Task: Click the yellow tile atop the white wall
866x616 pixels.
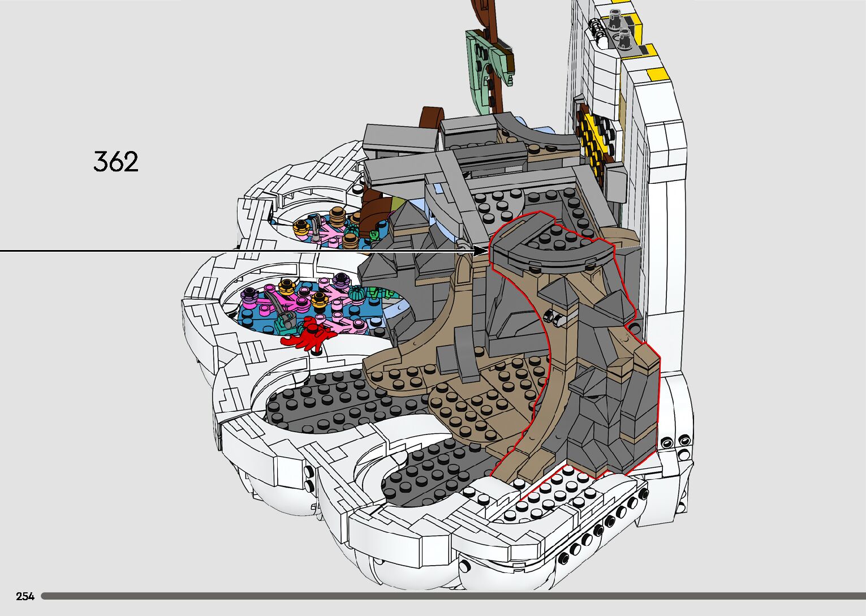Action: pyautogui.click(x=659, y=73)
